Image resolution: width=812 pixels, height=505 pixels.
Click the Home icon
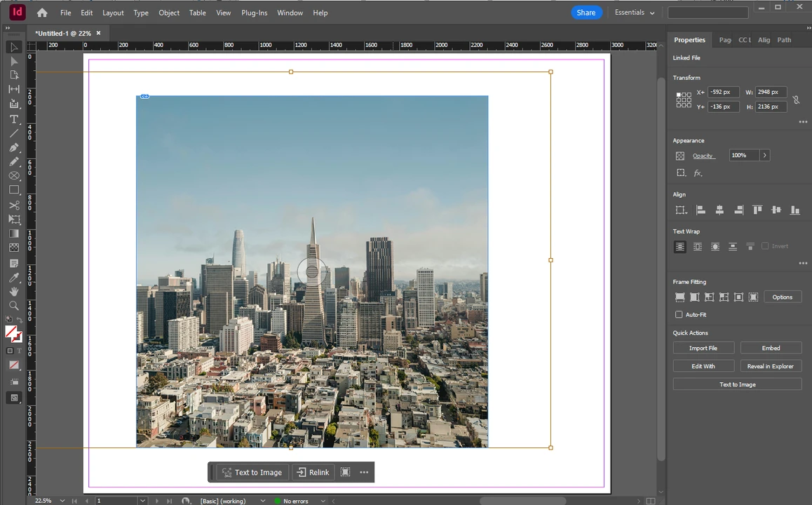(42, 13)
